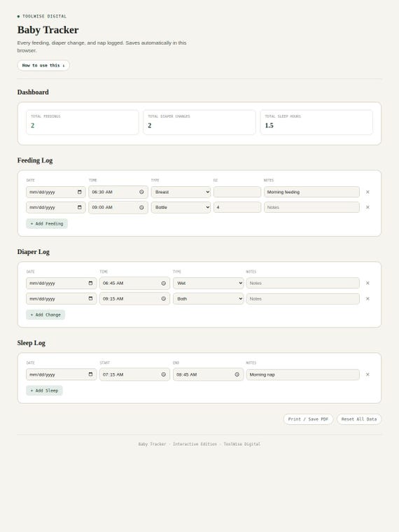Open calendar picker in Breast feeding row

[x=80, y=192]
